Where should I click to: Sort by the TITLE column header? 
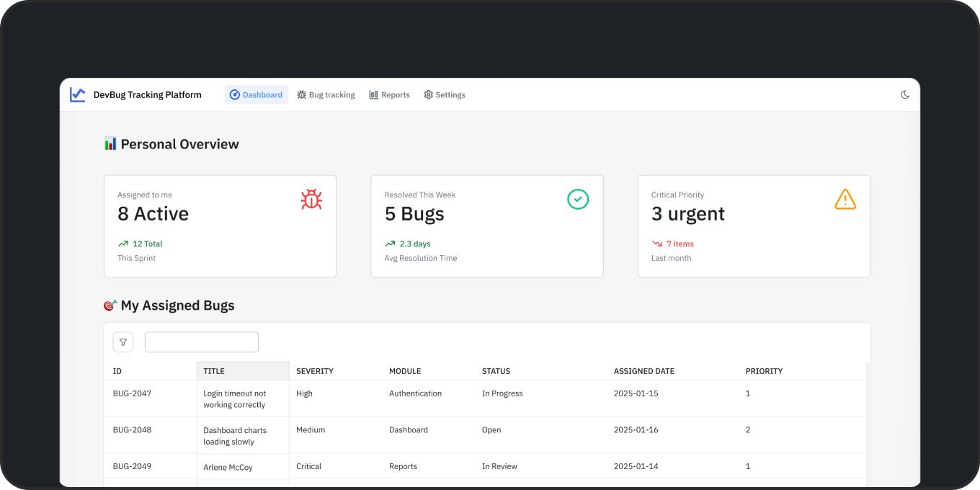point(214,371)
